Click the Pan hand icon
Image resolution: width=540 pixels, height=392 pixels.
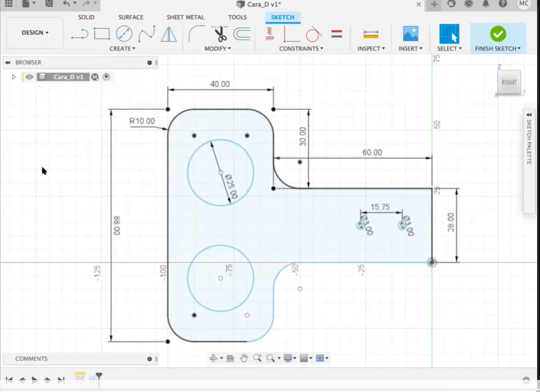pos(244,358)
